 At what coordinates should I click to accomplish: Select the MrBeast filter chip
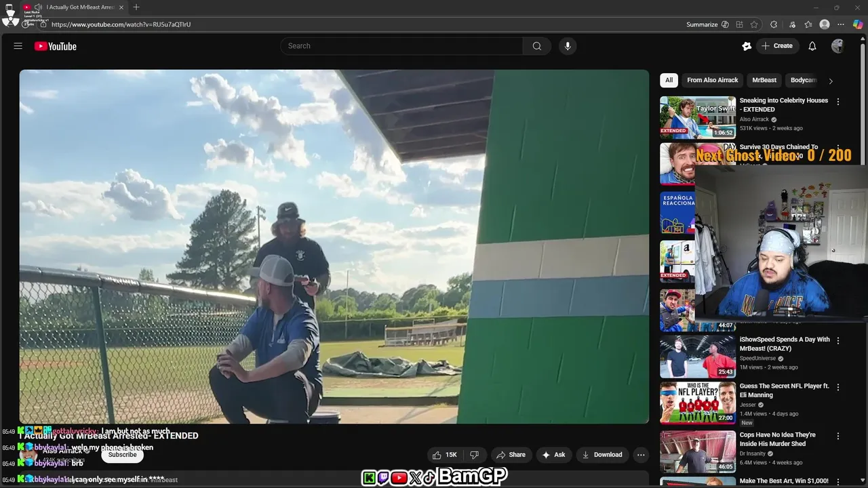764,80
